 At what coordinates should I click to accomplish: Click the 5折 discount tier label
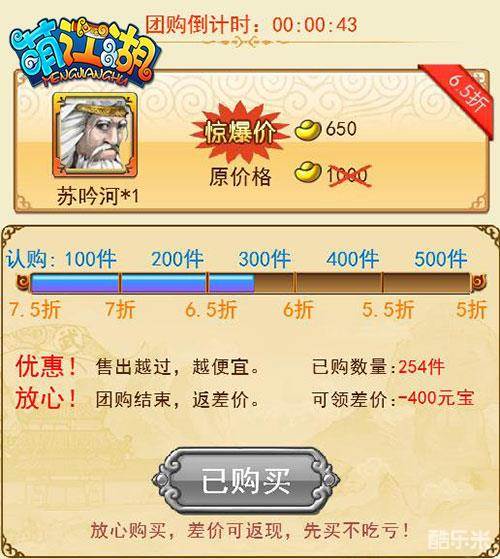click(471, 310)
